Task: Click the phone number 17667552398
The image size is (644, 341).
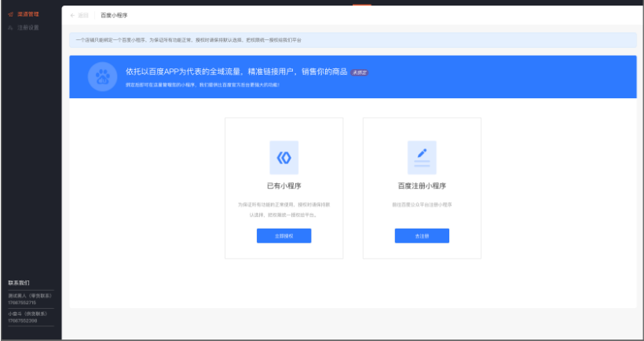Action: (x=22, y=321)
